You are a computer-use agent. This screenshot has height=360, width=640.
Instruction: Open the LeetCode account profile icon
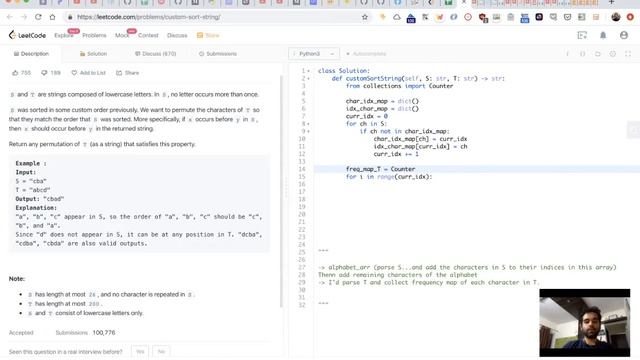[624, 36]
